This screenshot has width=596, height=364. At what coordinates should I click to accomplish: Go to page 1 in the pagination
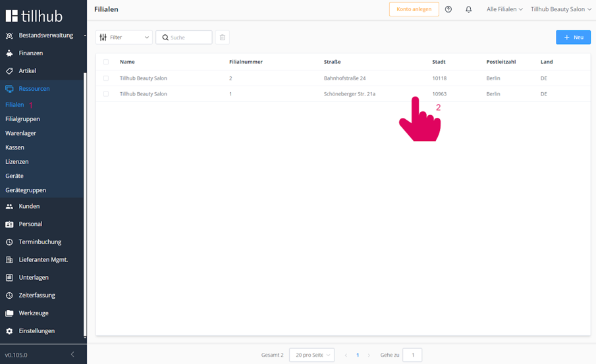pyautogui.click(x=358, y=355)
